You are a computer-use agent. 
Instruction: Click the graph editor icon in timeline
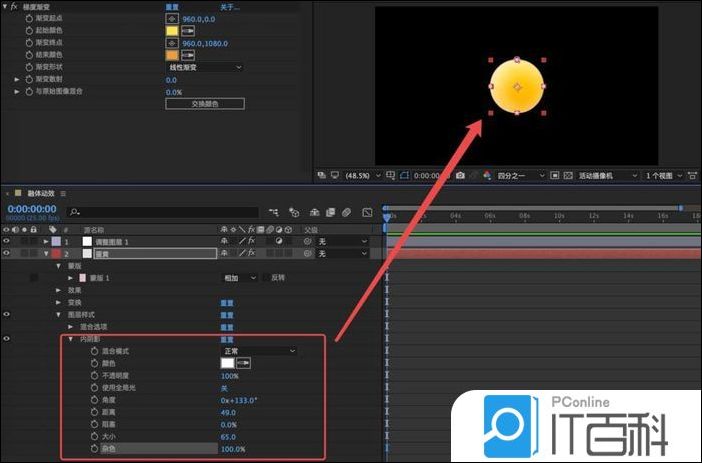point(365,212)
